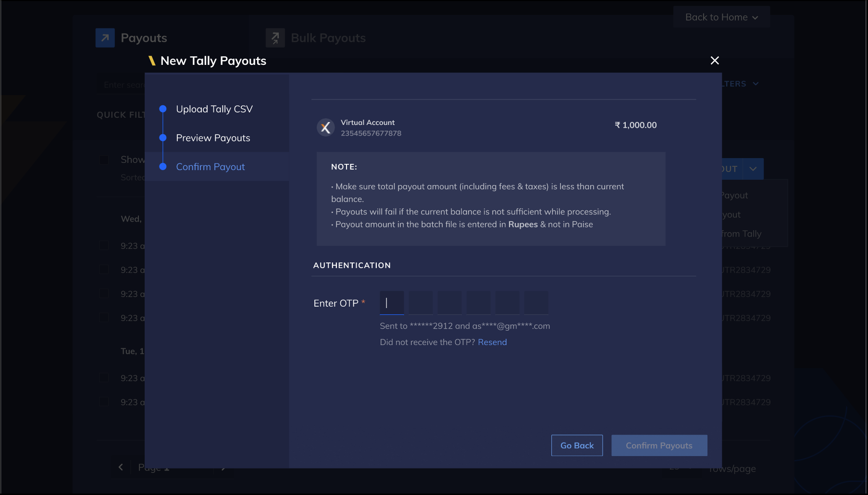
Task: Open the Back to Home dropdown
Action: pos(721,17)
